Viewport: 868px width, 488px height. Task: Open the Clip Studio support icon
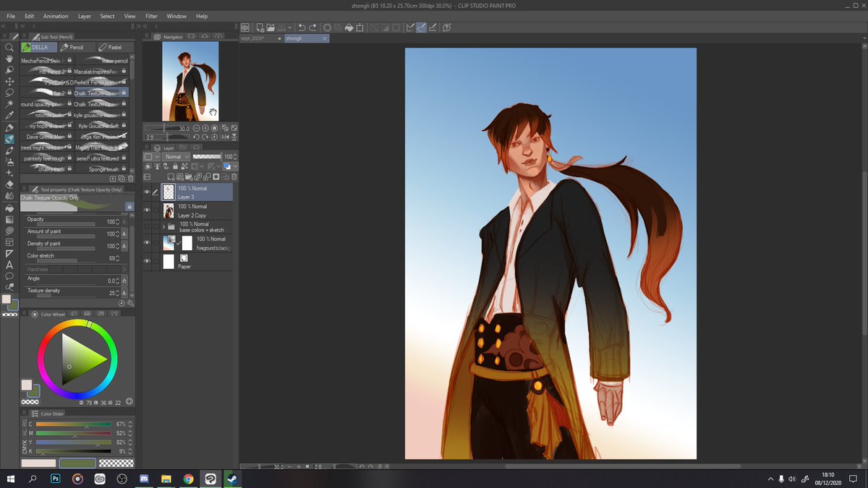(x=447, y=27)
